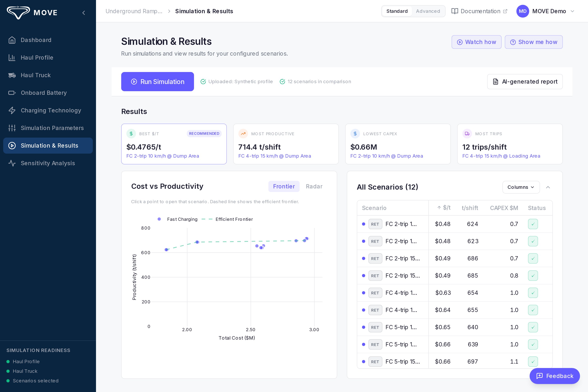588x392 pixels.
Task: Open Charging Technology page
Action: [x=48, y=110]
